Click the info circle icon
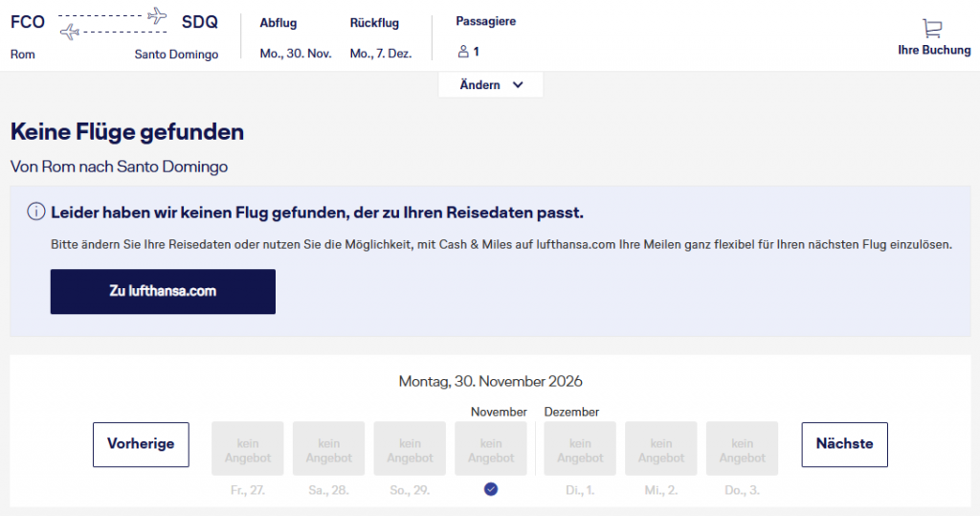The image size is (980, 516). coord(35,212)
